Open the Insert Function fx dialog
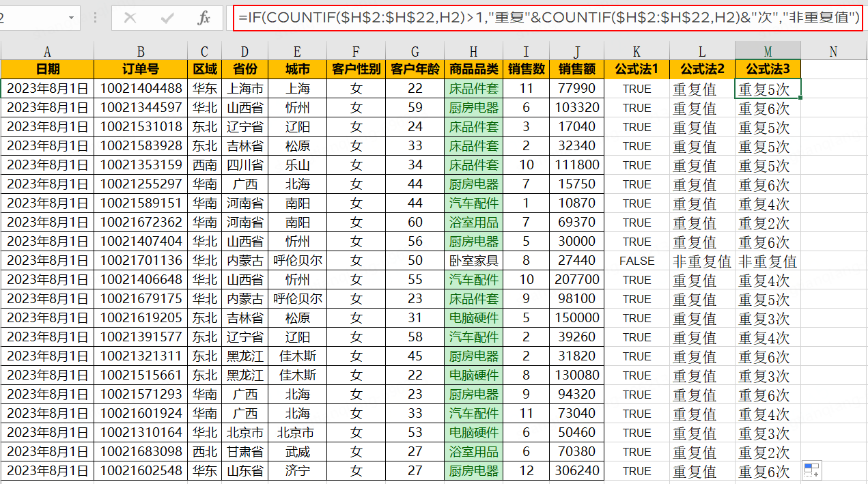Viewport: 868px width, 484px height. click(x=204, y=18)
